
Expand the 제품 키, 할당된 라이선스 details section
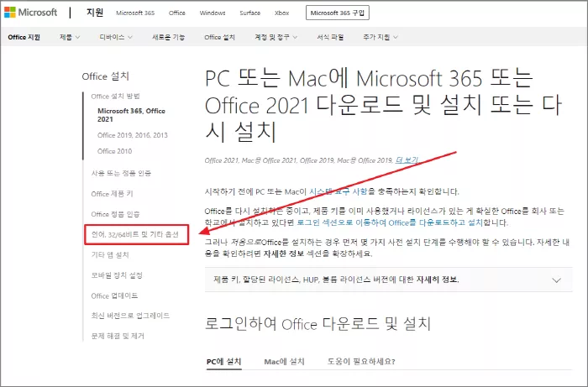coord(388,280)
